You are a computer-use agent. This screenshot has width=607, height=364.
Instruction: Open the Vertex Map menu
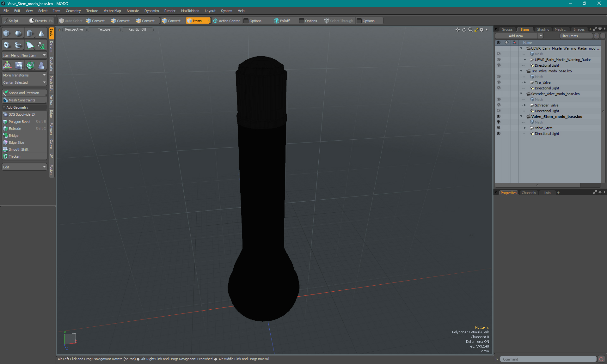pyautogui.click(x=112, y=11)
